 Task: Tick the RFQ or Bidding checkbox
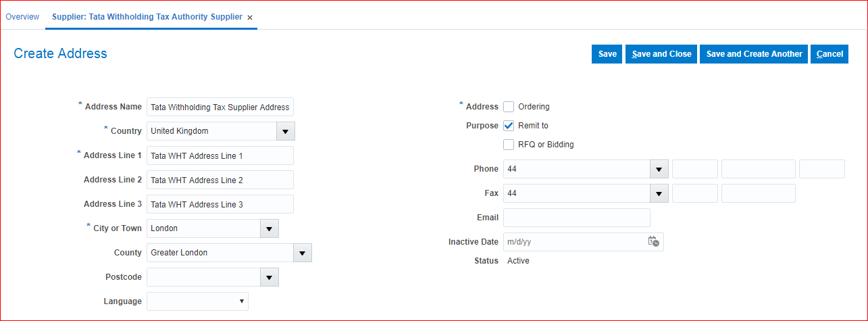click(x=509, y=145)
